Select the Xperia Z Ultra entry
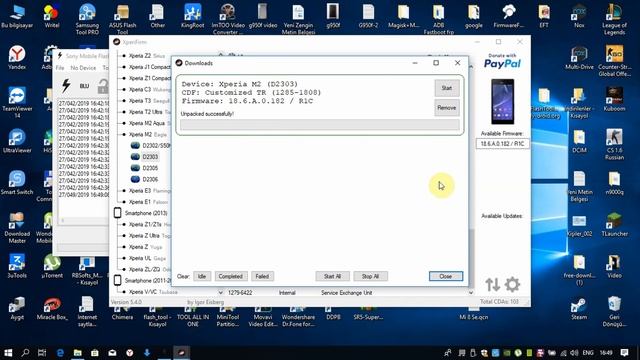Screen dimensions: 640x360 pyautogui.click(x=149, y=236)
